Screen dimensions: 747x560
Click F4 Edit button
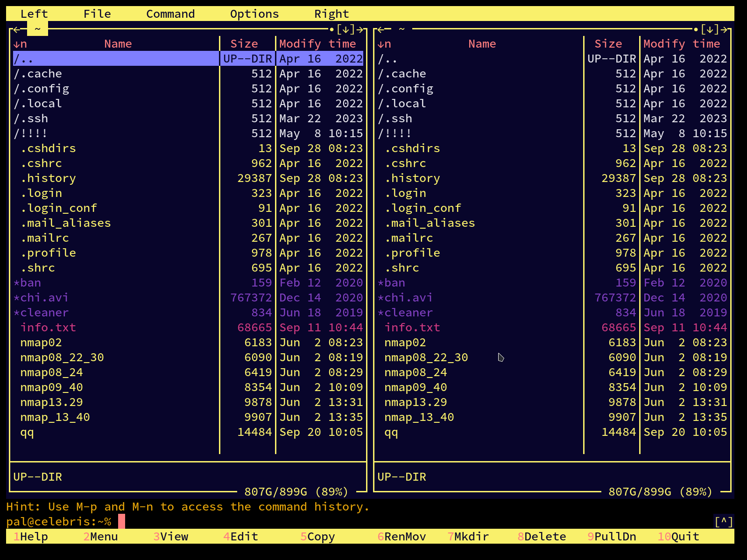(241, 537)
